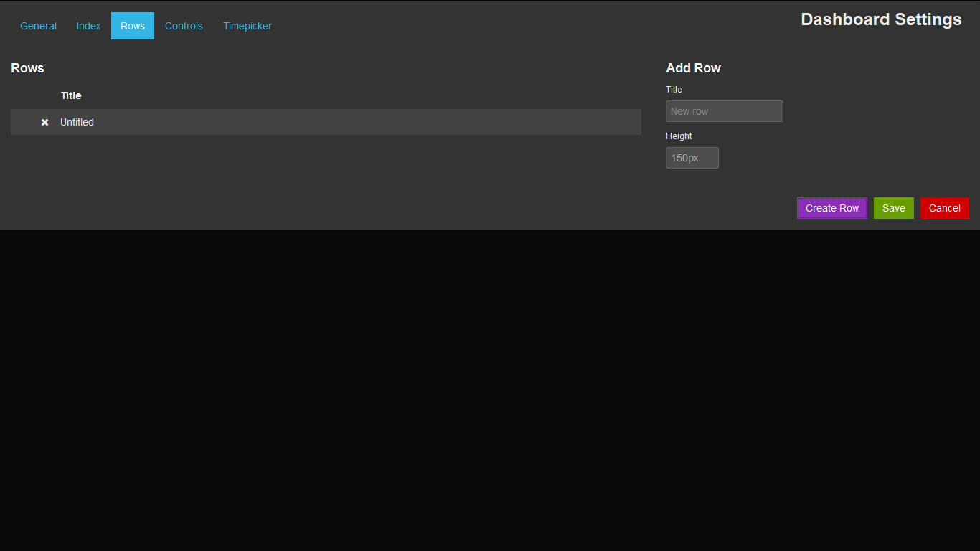The width and height of the screenshot is (980, 551).
Task: Save the dashboard settings
Action: pyautogui.click(x=894, y=208)
